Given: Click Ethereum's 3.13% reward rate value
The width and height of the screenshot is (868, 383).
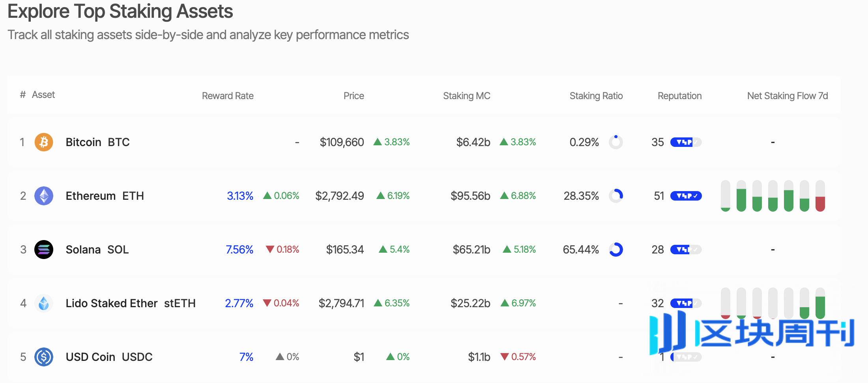Looking at the screenshot, I should coord(240,196).
